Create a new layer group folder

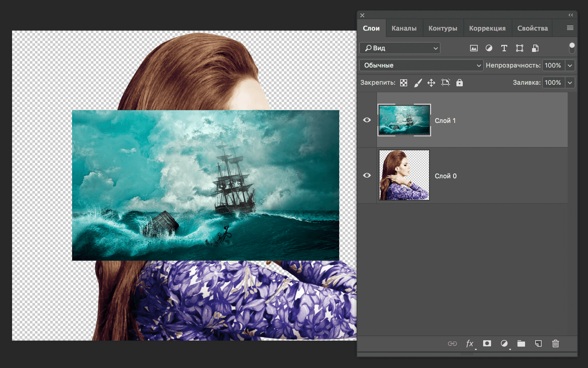click(x=521, y=343)
